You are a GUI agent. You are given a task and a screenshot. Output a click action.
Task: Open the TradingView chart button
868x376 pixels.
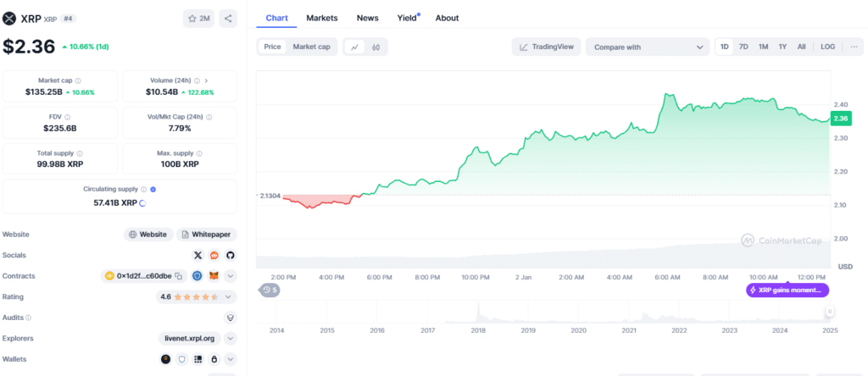click(x=546, y=47)
